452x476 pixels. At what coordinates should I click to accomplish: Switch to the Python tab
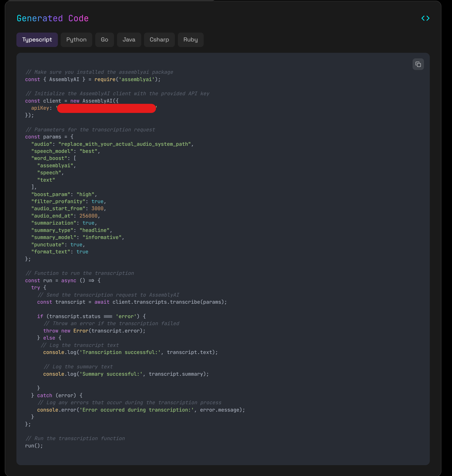pyautogui.click(x=76, y=40)
